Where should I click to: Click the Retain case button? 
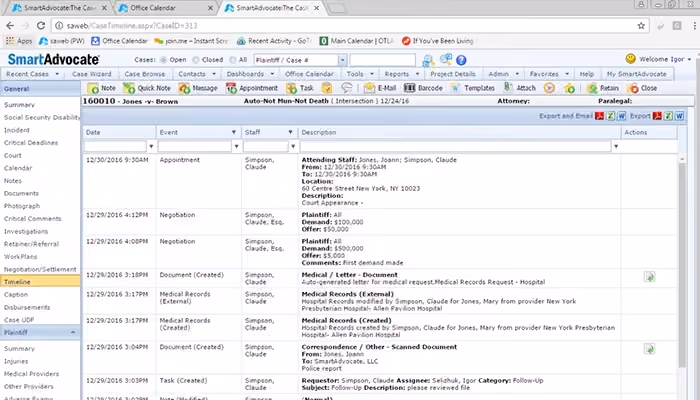pos(603,88)
